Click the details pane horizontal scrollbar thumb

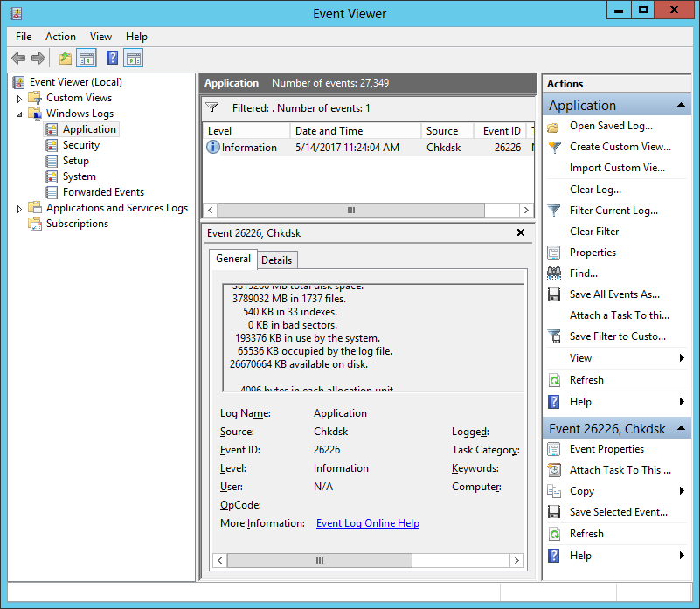(x=320, y=560)
